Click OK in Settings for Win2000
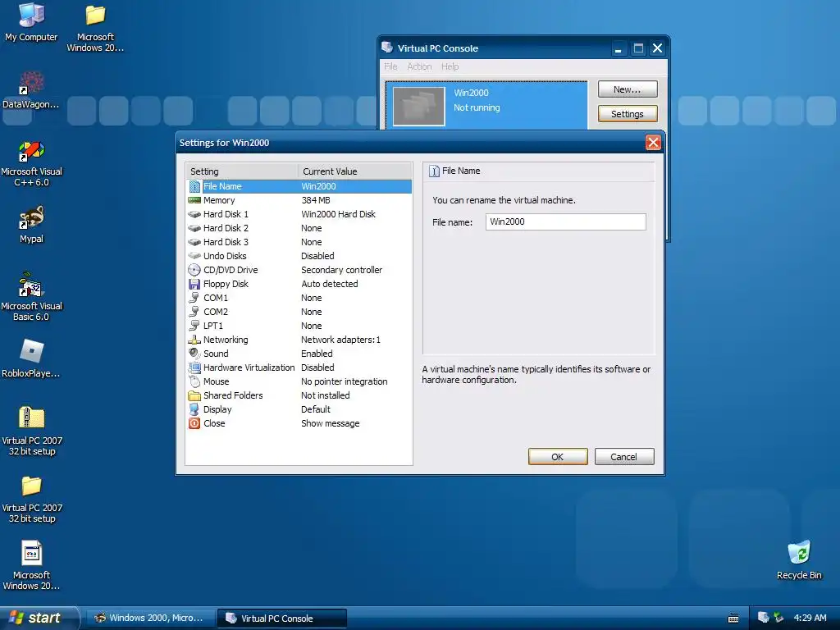This screenshot has width=840, height=630. tap(558, 456)
